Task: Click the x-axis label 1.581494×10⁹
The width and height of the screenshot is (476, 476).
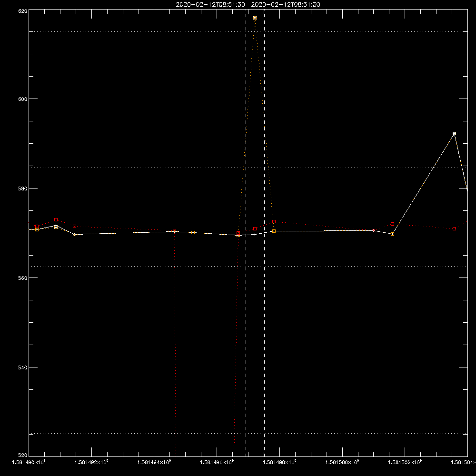Action: click(154, 462)
